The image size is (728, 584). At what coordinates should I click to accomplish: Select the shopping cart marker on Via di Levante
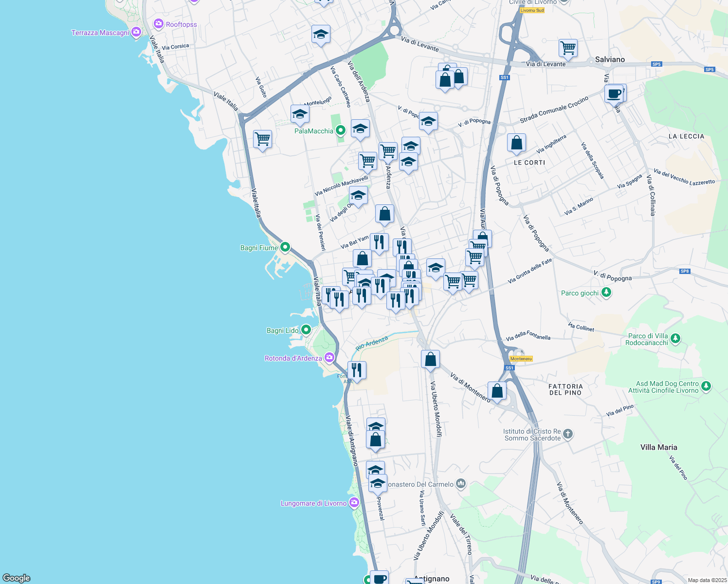pos(568,48)
